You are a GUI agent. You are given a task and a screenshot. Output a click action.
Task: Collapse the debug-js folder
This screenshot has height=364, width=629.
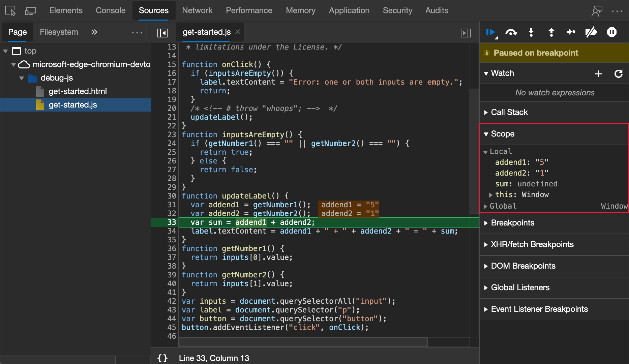22,78
